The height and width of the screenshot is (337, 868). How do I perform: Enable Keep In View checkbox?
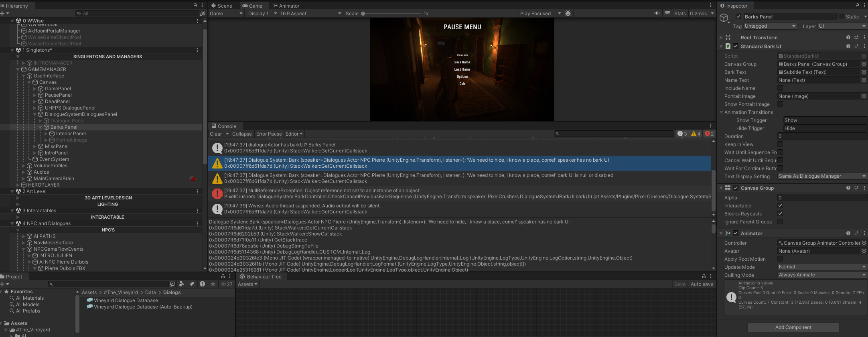coord(780,144)
